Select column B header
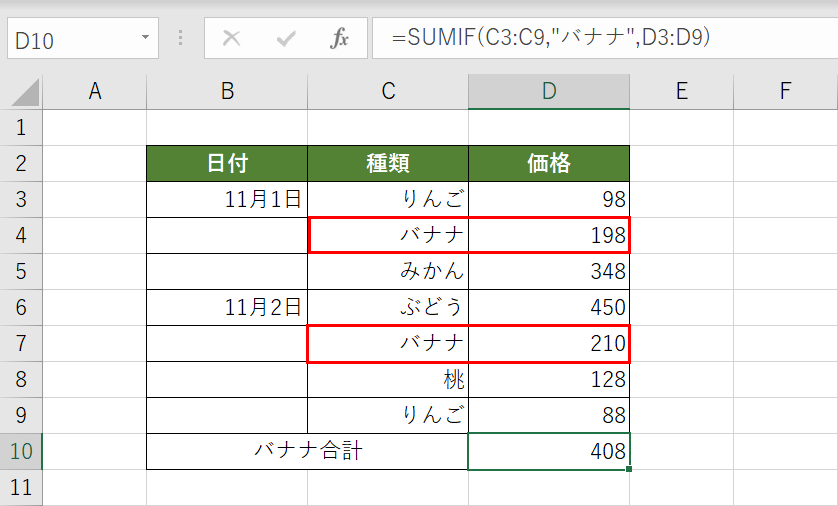The width and height of the screenshot is (838, 506). [x=227, y=92]
